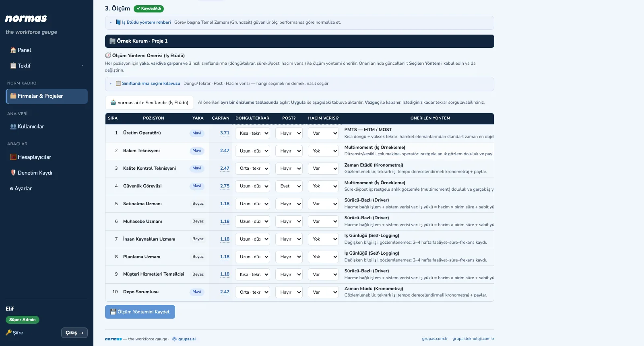The image size is (644, 346).
Task: Click the normas logo in the sidebar
Action: coord(26,19)
